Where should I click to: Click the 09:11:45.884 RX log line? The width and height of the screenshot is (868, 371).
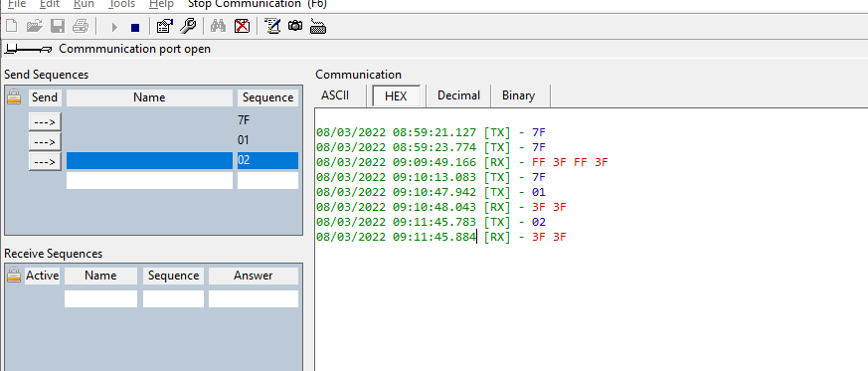coord(441,238)
